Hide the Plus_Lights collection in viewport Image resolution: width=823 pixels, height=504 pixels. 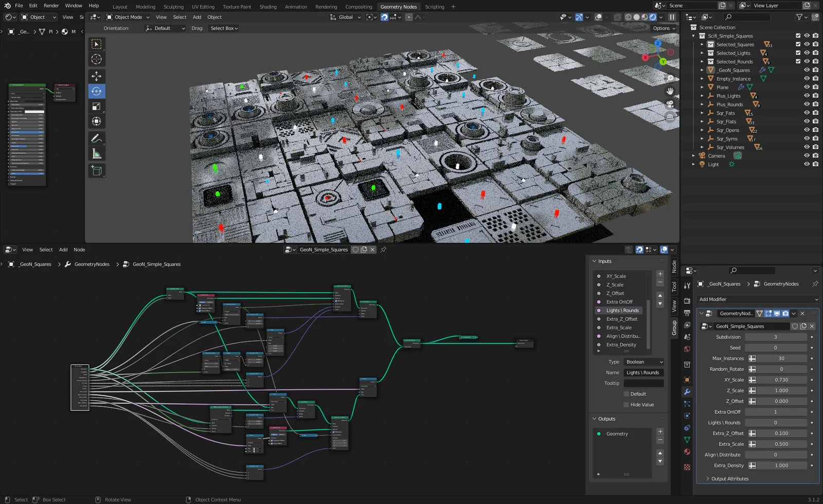click(x=807, y=96)
